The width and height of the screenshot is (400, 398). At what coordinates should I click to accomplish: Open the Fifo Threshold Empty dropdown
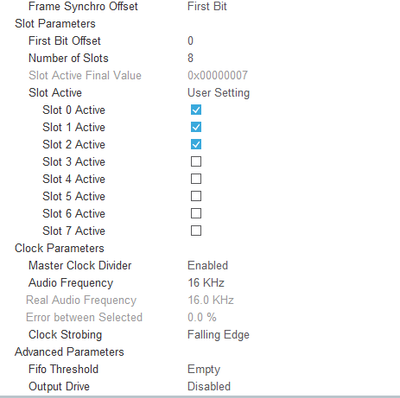pos(204,369)
